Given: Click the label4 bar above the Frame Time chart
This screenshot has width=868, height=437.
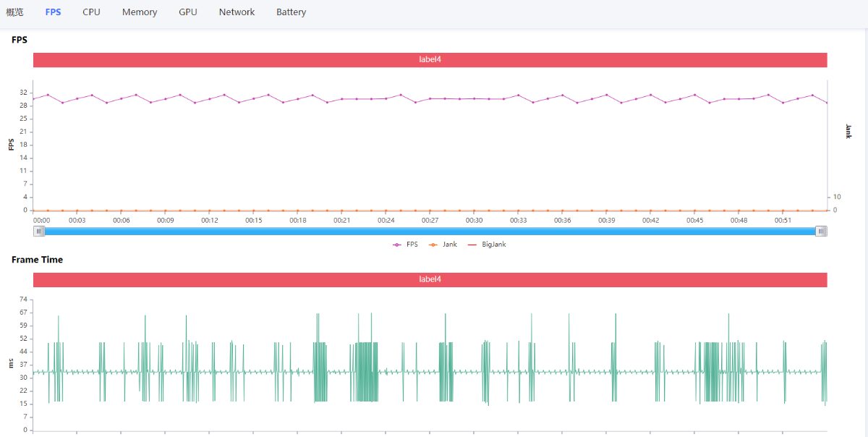Looking at the screenshot, I should pyautogui.click(x=430, y=279).
